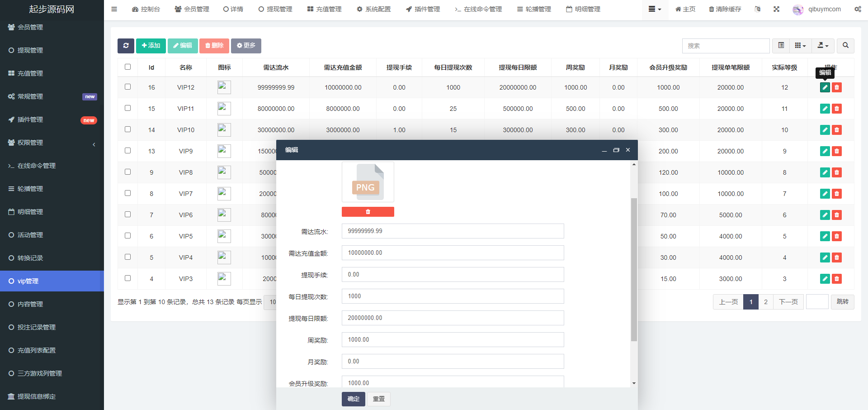The height and width of the screenshot is (410, 868).
Task: Click the 需达流水 input field in dialog
Action: [453, 231]
